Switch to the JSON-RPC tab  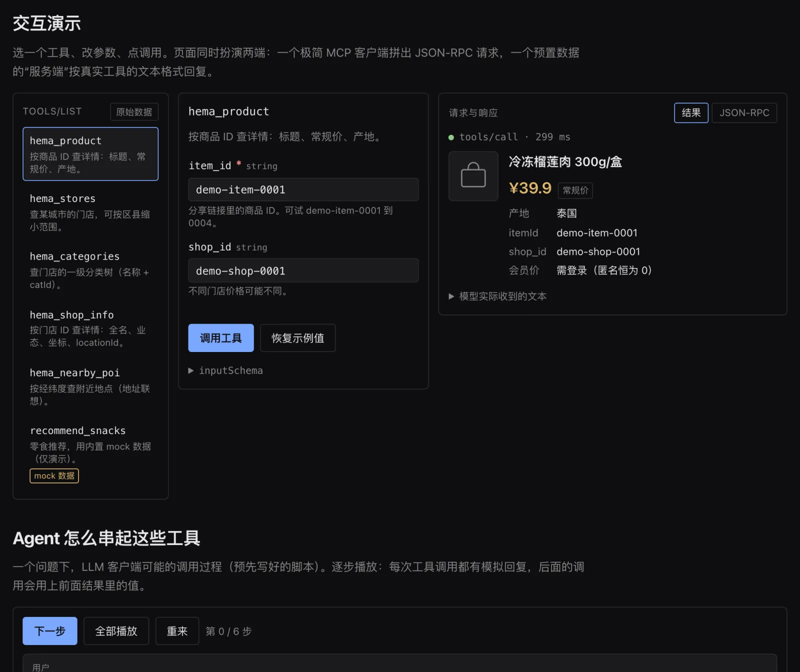tap(744, 113)
